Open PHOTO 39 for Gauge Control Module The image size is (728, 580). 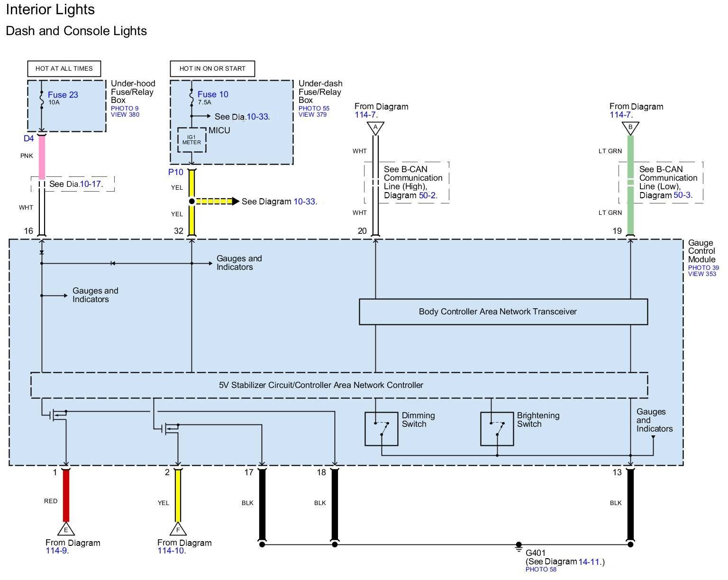click(703, 268)
